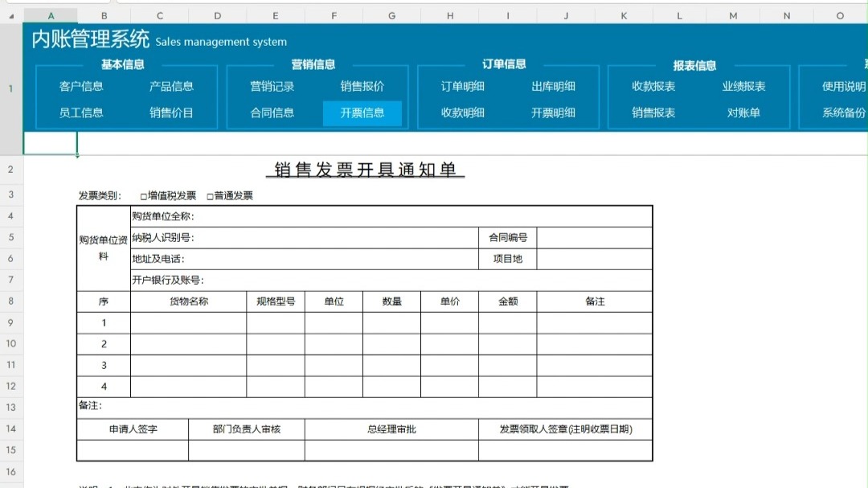Viewport: 868px width, 488px height.
Task: Open the 收款报表 (receipt report) page
Action: click(652, 86)
